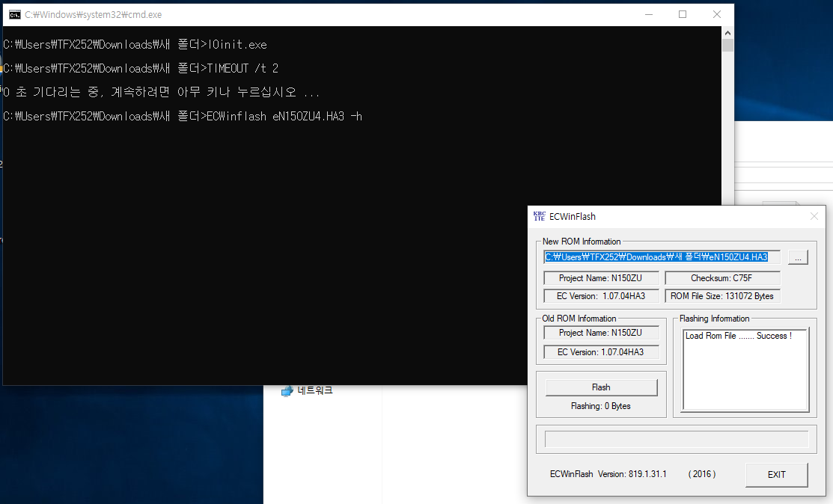Close the cmd.exe window
The height and width of the screenshot is (504, 833).
pyautogui.click(x=717, y=15)
